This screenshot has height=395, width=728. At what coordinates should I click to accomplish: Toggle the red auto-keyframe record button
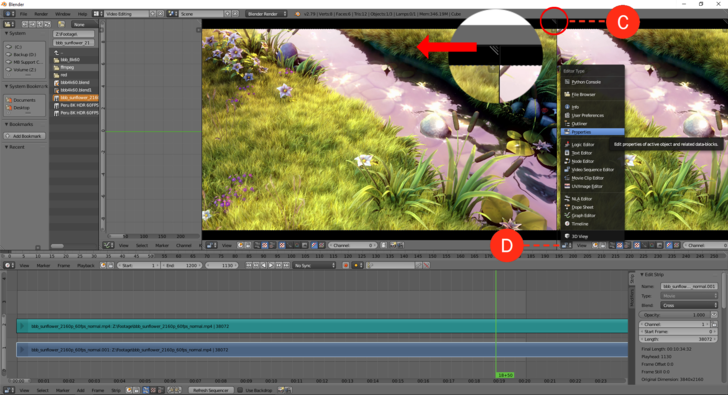345,265
